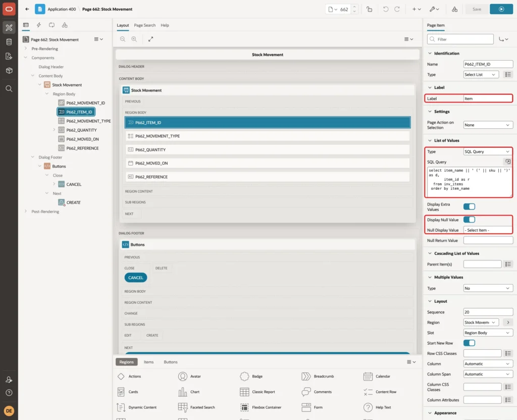Open the Gallery cube icon in sidebar
The width and height of the screenshot is (517, 420).
[x=9, y=71]
